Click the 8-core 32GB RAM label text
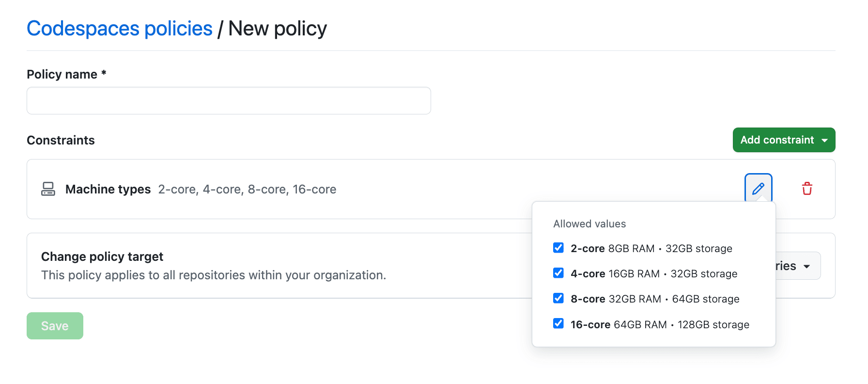Viewport: 868px width, 384px height. click(655, 299)
